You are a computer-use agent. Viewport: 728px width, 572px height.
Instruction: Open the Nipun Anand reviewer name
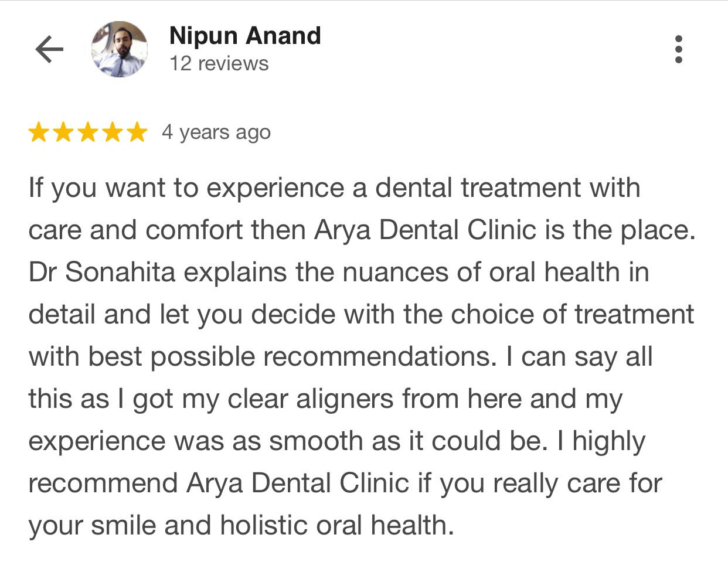[x=245, y=36]
